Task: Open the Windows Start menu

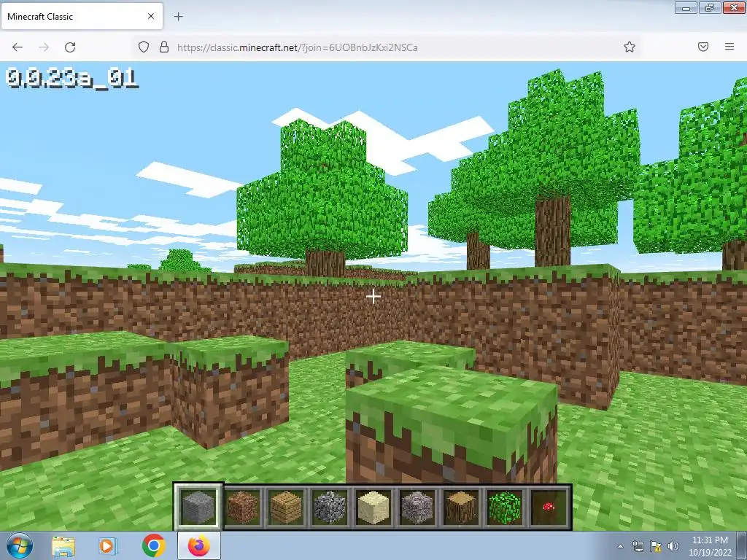Action: [20, 545]
